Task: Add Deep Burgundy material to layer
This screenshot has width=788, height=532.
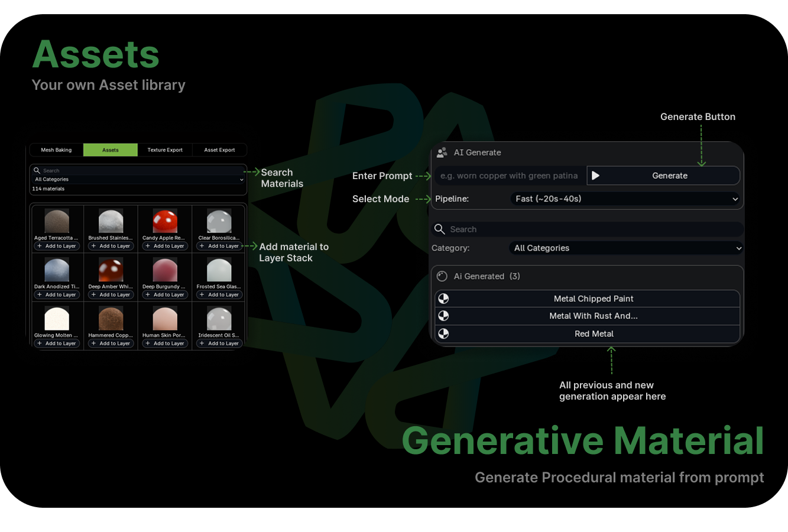Action: (165, 294)
